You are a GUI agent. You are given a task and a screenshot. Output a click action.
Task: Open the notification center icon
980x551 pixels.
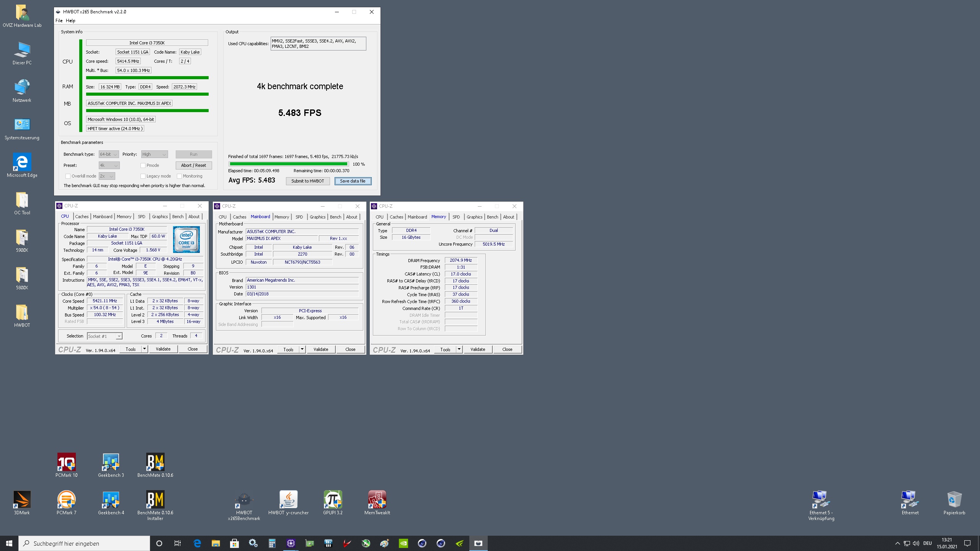[967, 543]
